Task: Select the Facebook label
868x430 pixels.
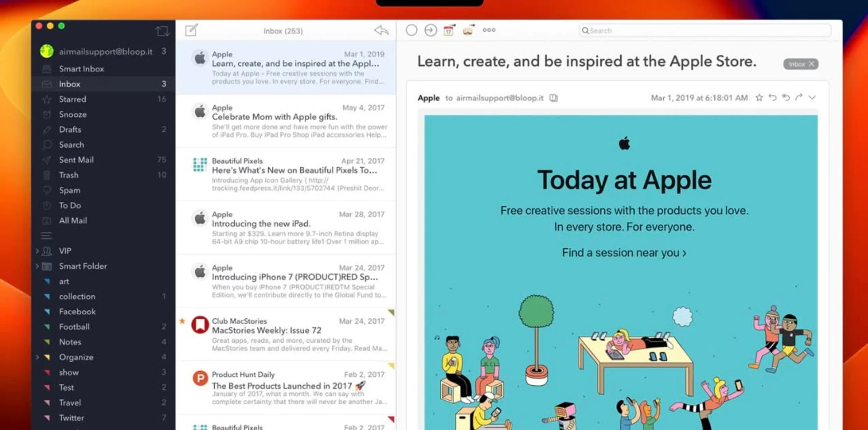Action: click(103, 312)
